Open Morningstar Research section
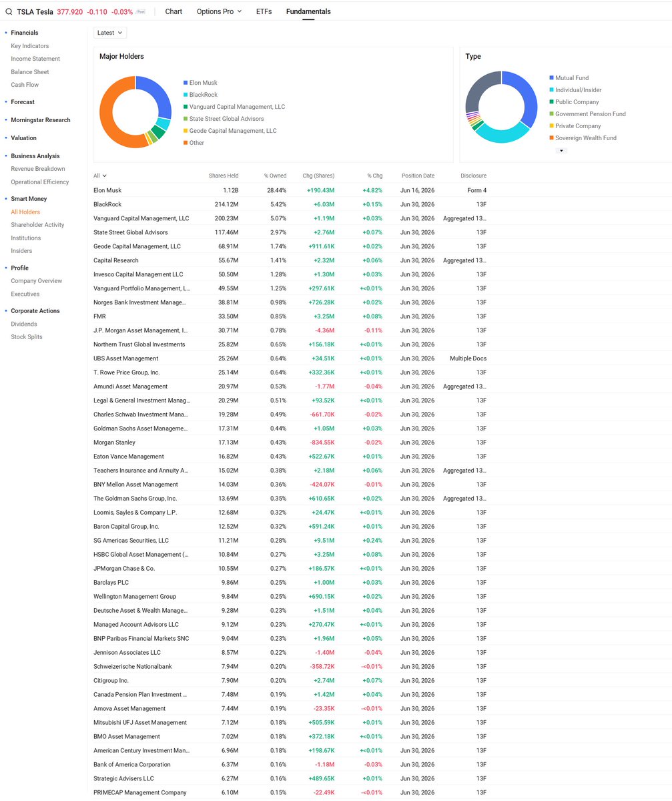This screenshot has width=672, height=801. [41, 120]
